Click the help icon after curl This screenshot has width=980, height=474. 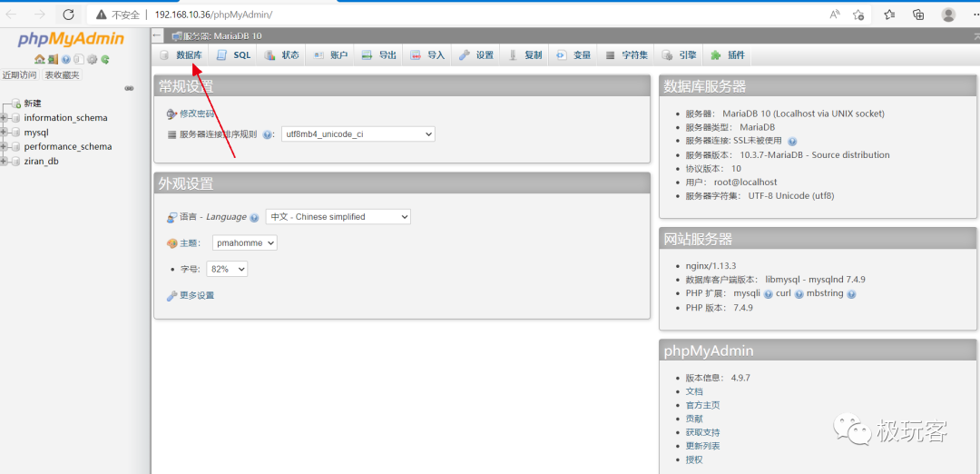coord(799,294)
